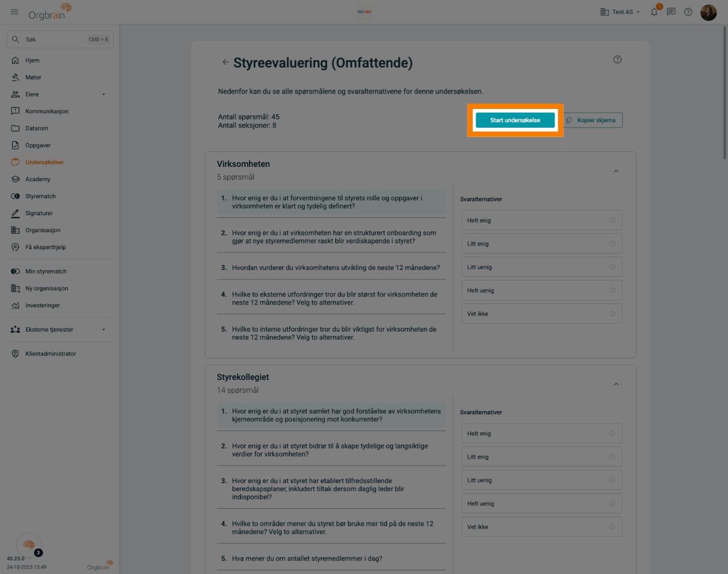This screenshot has width=728, height=574.
Task: Go to Datarom in sidebar
Action: [x=37, y=128]
